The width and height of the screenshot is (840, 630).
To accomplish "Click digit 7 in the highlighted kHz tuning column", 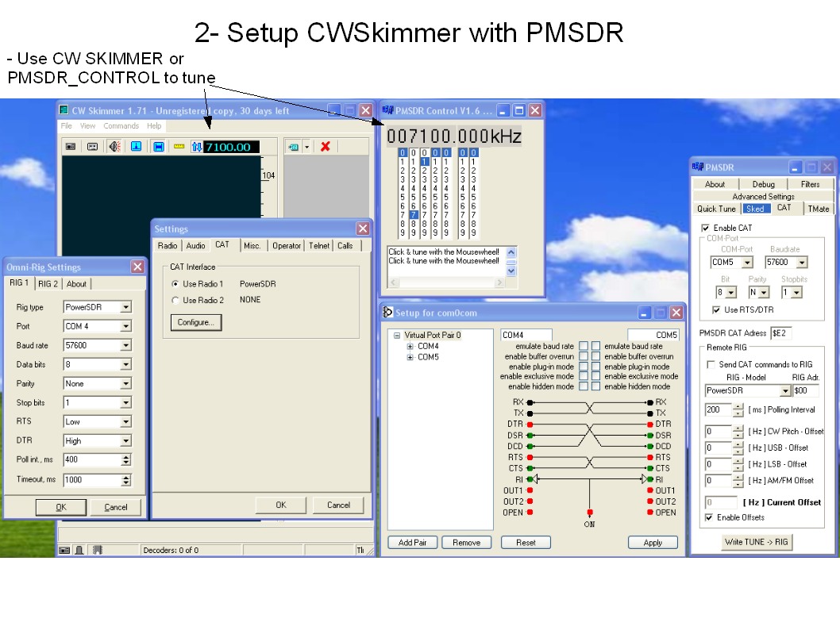I will [414, 215].
